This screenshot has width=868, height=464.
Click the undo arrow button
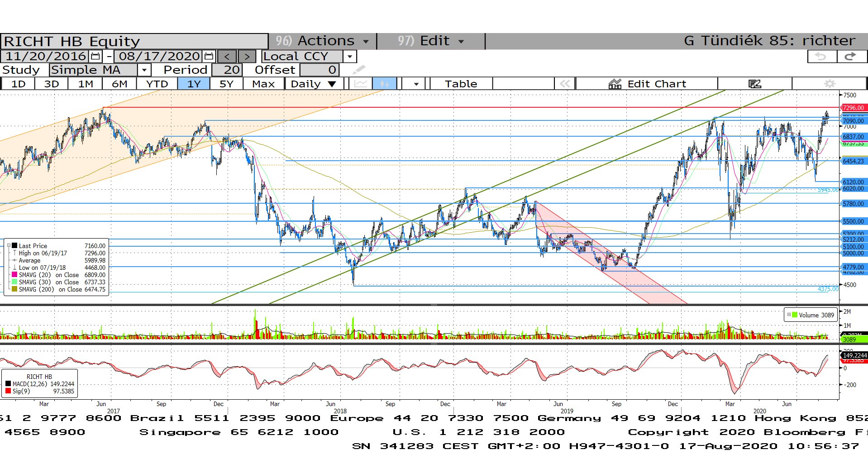pos(821,57)
